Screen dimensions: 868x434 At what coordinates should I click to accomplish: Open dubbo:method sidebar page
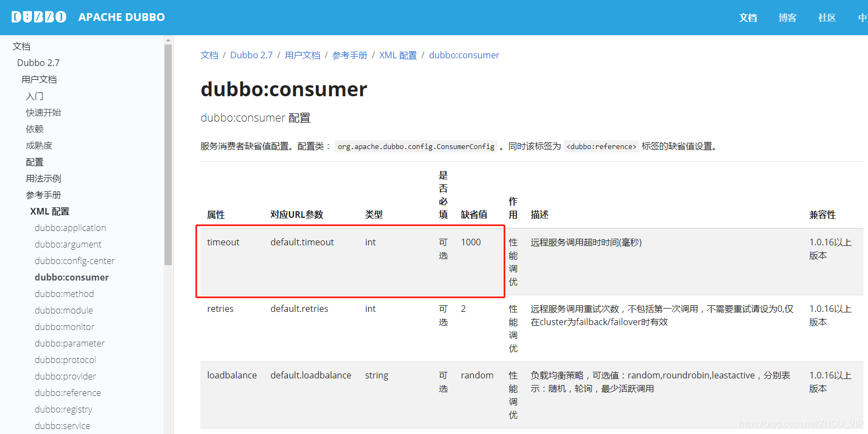click(64, 294)
